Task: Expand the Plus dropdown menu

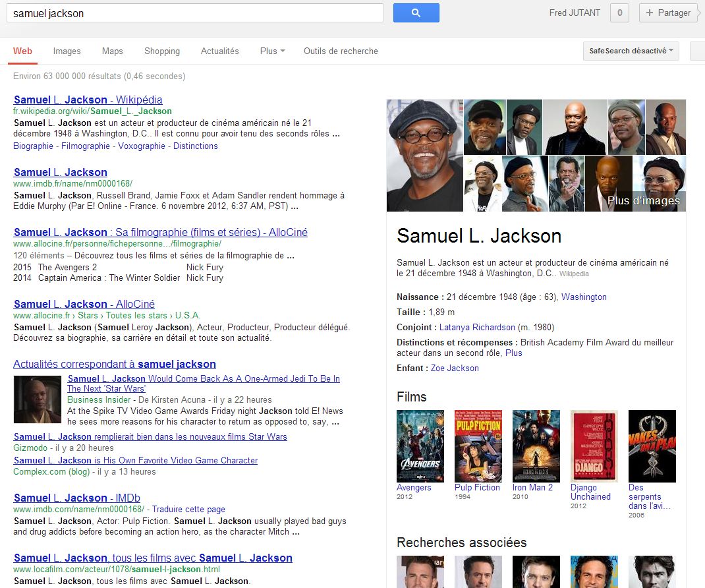Action: [x=273, y=51]
